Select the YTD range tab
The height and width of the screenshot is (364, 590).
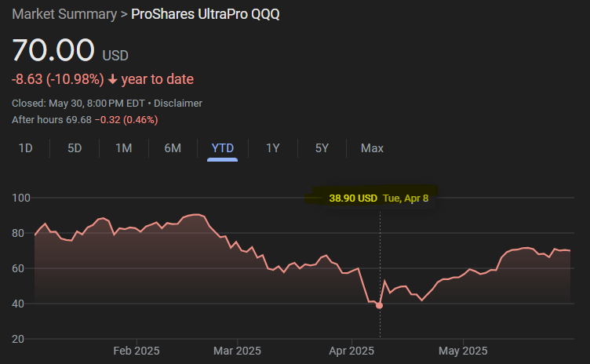pos(222,148)
